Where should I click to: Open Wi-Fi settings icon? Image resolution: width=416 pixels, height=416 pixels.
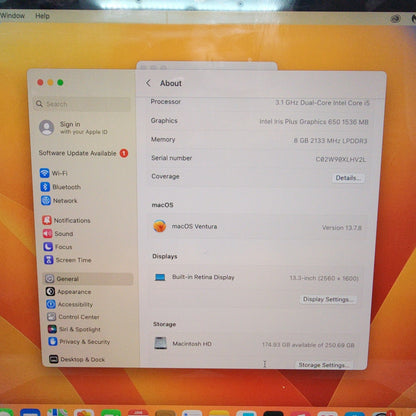coord(44,173)
